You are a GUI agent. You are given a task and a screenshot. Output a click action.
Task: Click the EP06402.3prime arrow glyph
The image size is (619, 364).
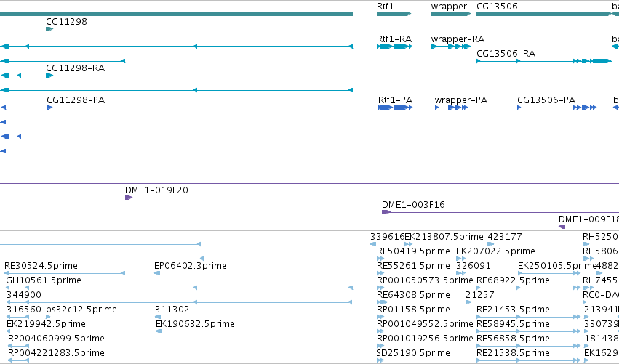pos(157,273)
